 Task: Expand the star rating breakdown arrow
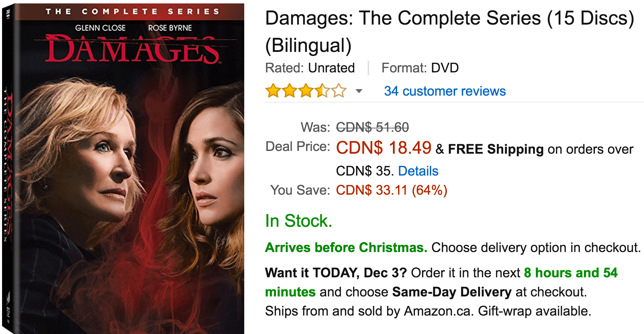pyautogui.click(x=358, y=91)
